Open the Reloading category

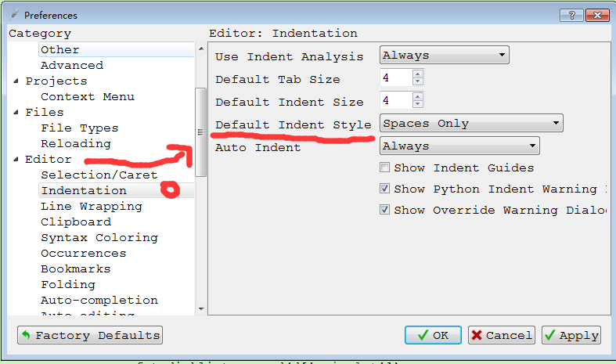76,144
